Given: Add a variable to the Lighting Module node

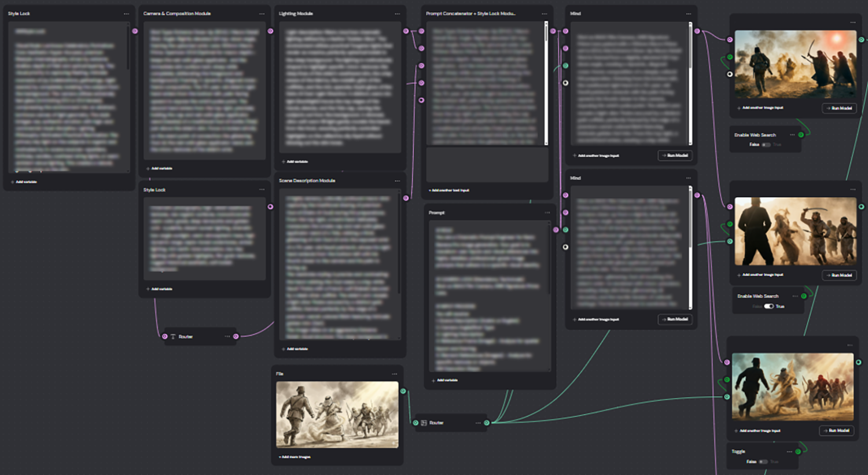Looking at the screenshot, I should [x=295, y=161].
